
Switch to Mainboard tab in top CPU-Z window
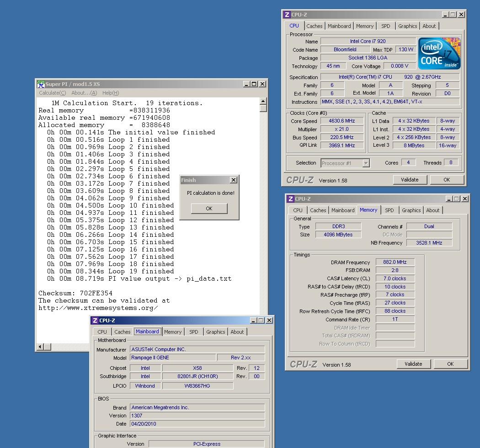(339, 26)
